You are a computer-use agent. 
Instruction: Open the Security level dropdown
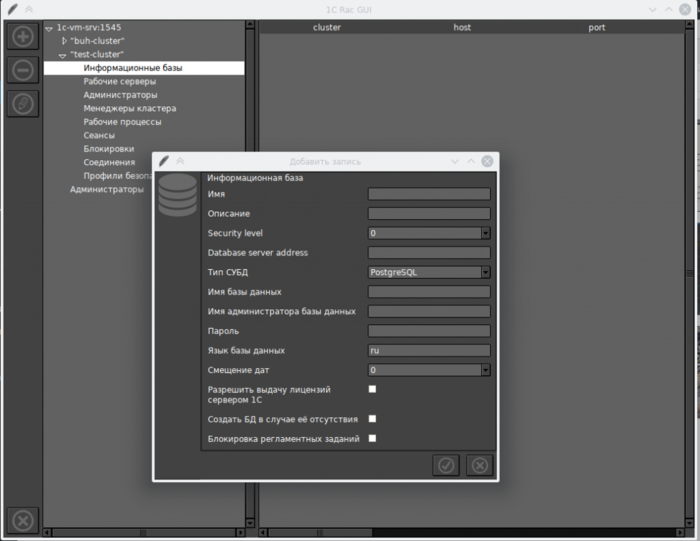click(486, 233)
